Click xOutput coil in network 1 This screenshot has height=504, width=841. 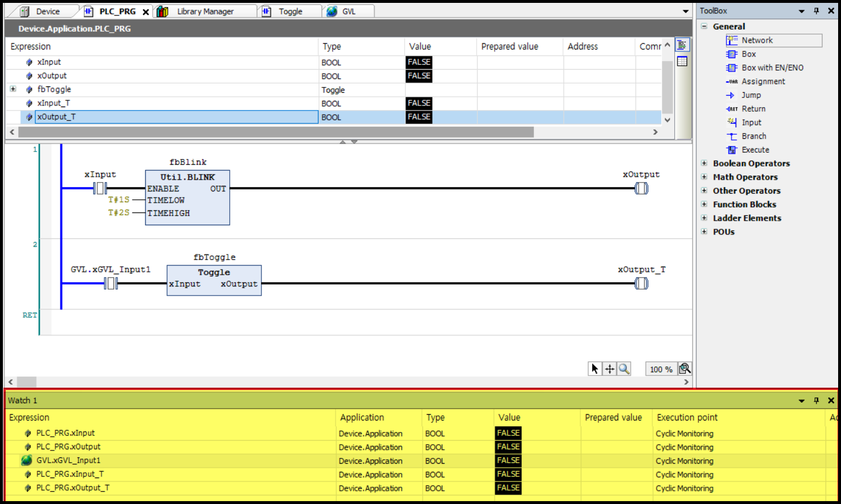point(641,188)
